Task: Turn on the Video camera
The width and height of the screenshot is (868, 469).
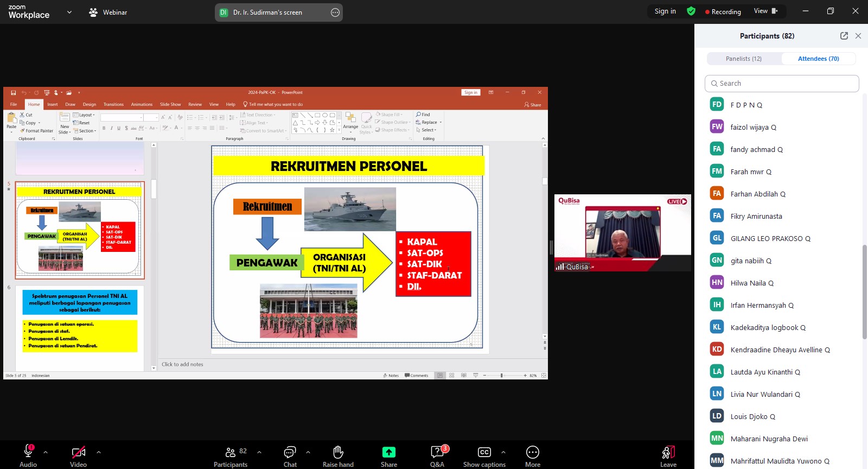Action: coord(78,453)
